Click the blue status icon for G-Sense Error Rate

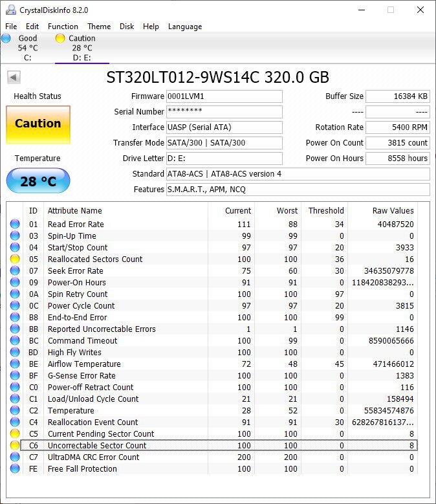(x=15, y=375)
